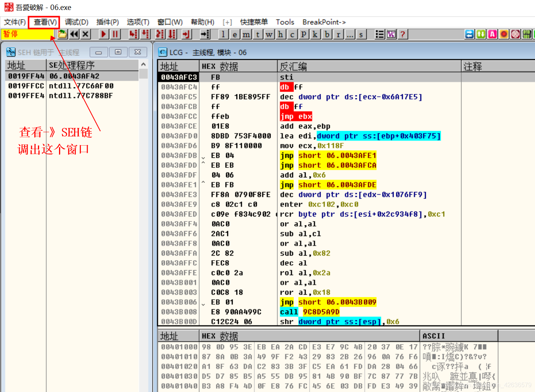Open Windows list with the w button
The height and width of the screenshot is (392, 535).
click(269, 34)
